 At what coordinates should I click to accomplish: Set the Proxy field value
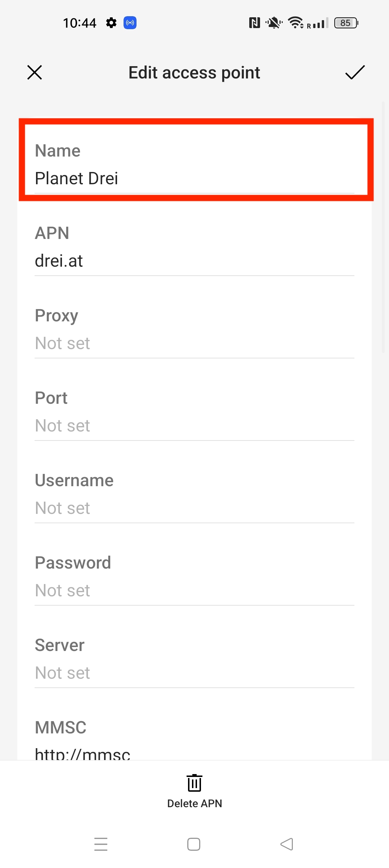194,343
